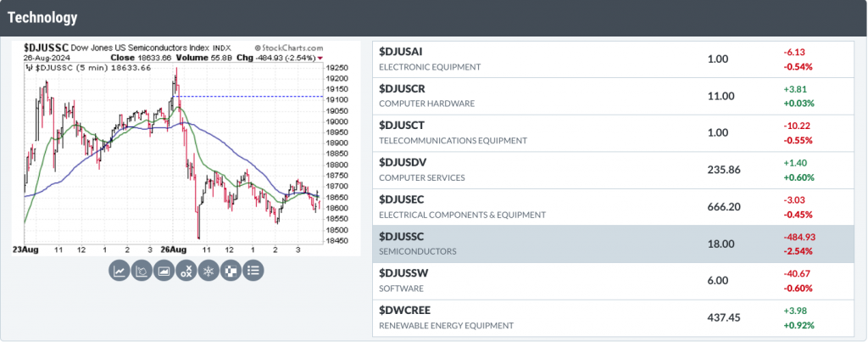Open the MarketCarpet checkered icon
868x342 pixels.
pos(231,271)
